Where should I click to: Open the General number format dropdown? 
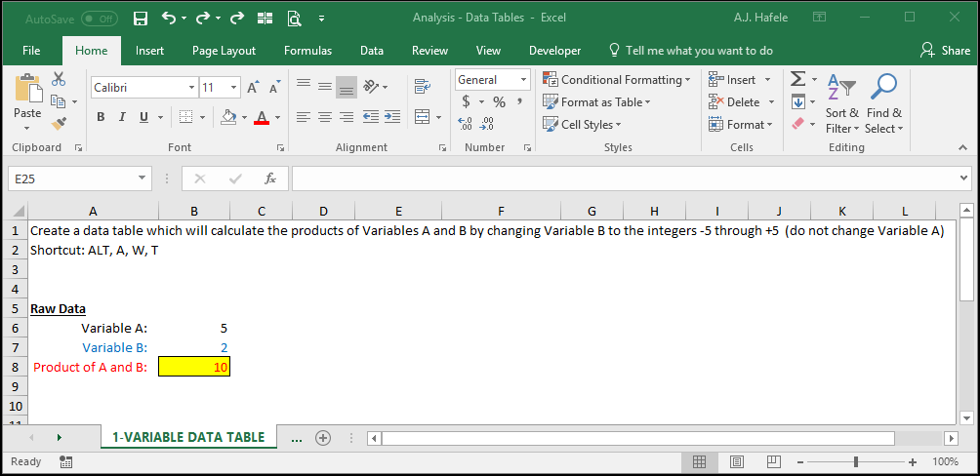point(523,79)
